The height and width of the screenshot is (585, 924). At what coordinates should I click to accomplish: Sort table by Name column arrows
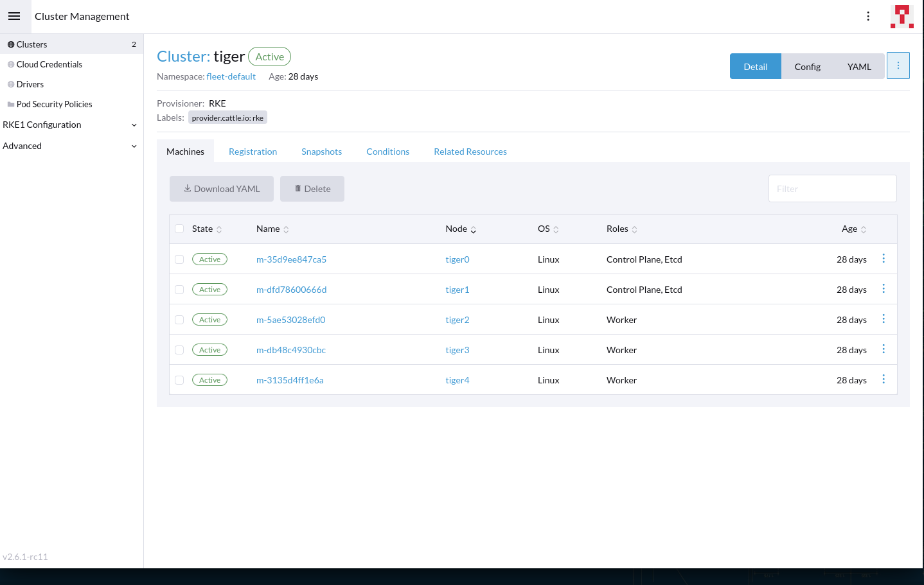[286, 229]
